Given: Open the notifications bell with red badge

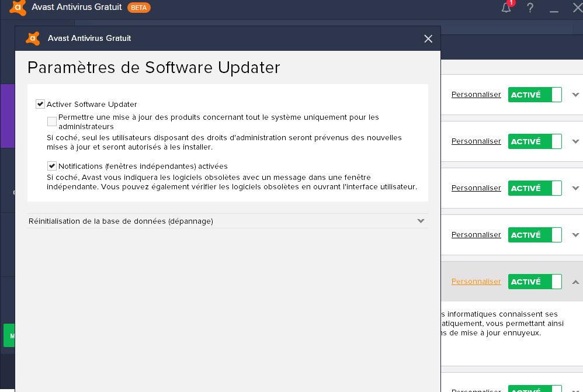Looking at the screenshot, I should point(507,6).
